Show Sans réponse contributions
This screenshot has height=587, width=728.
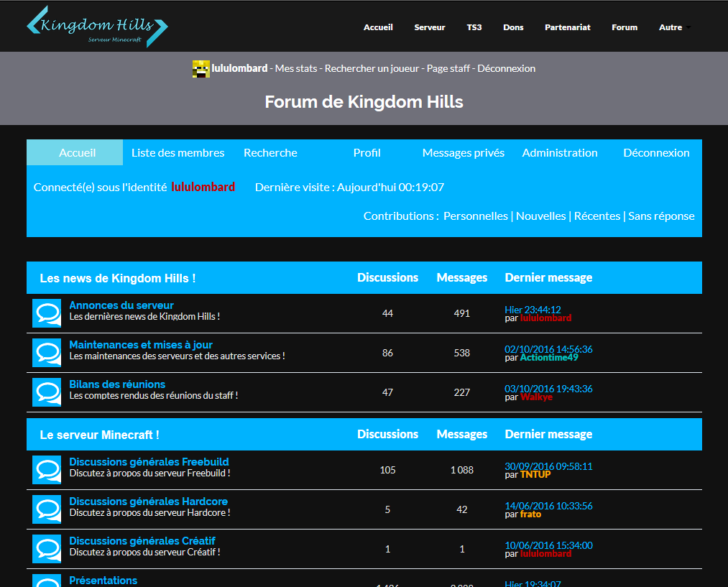[661, 216]
